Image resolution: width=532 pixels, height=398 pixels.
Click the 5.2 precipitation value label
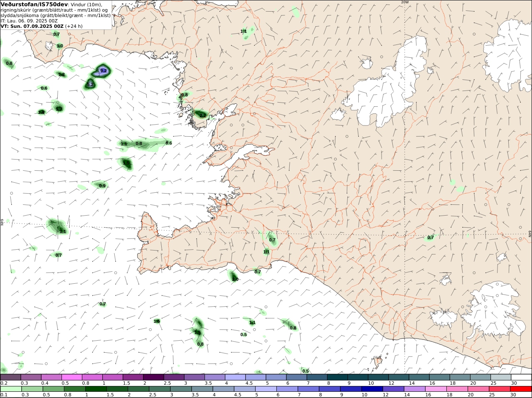click(90, 85)
